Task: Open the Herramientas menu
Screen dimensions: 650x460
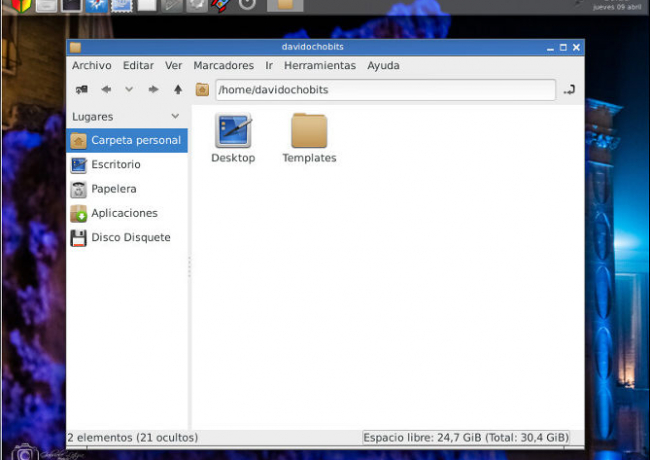Action: [x=319, y=66]
